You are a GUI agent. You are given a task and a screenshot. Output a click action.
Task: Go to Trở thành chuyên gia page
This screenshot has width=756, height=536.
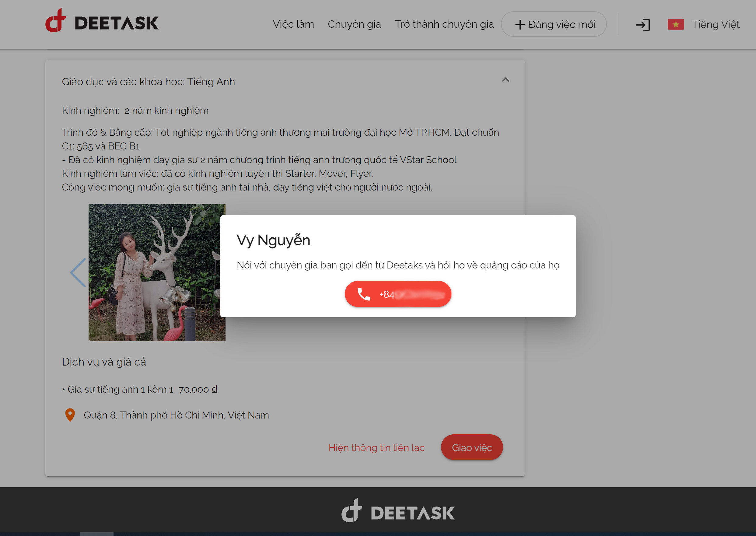444,24
